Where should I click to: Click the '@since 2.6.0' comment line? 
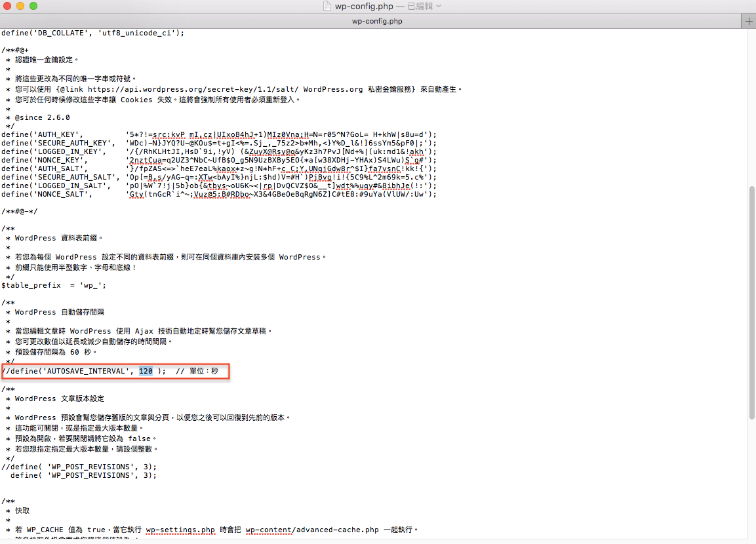(x=37, y=117)
